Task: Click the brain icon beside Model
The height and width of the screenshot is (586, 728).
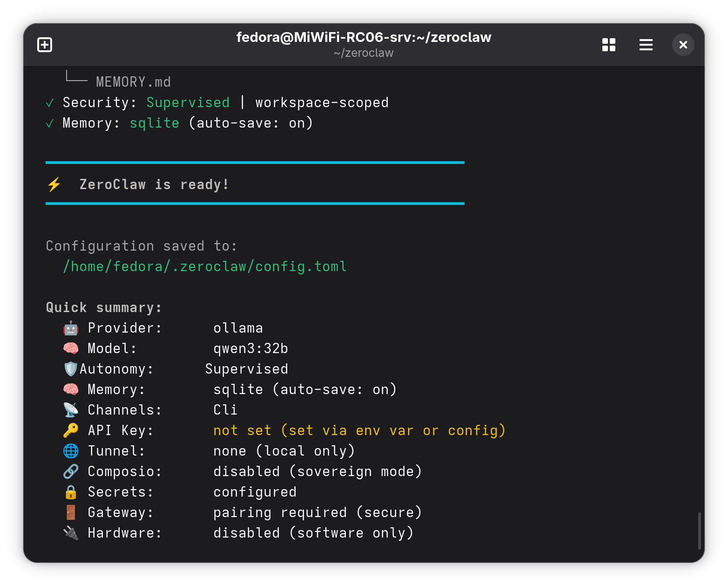Action: [71, 349]
